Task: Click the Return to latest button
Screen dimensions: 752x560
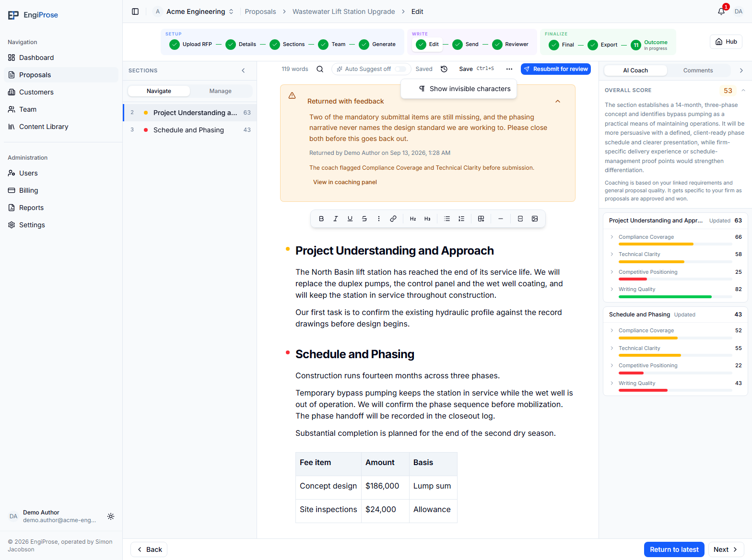Action: pyautogui.click(x=674, y=549)
